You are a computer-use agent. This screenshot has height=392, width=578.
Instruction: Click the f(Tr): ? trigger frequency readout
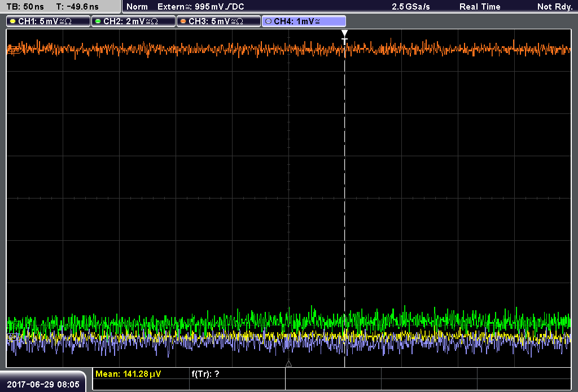(x=205, y=374)
